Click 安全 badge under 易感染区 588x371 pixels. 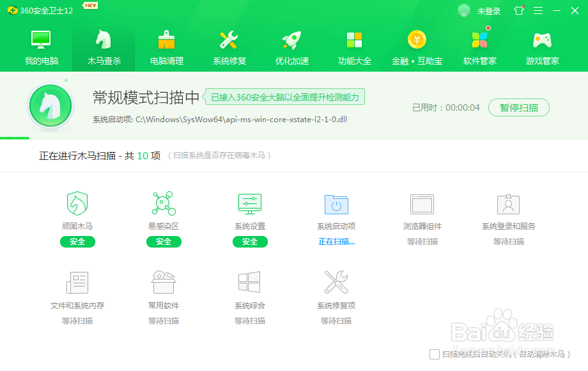point(164,242)
